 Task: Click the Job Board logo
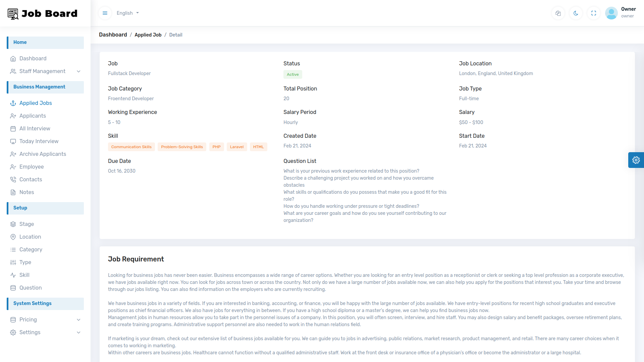[42, 13]
